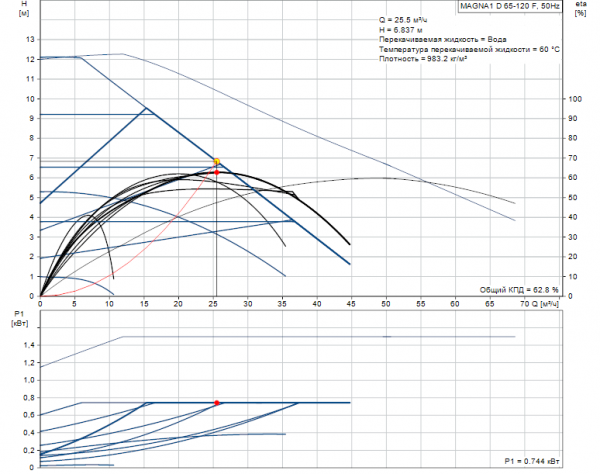Image resolution: width=600 pixels, height=474 pixels.
Task: Click the red efficiency point marker in the upper chart
Action: tap(217, 173)
